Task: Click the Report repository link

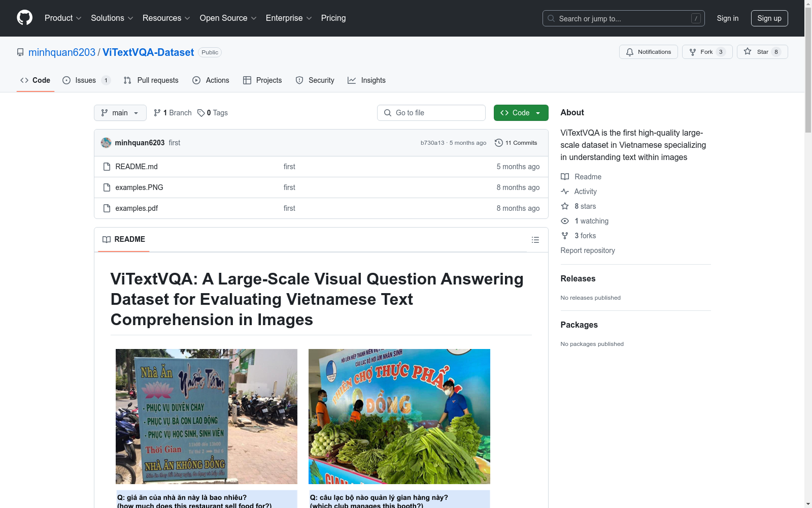Action: [588, 250]
